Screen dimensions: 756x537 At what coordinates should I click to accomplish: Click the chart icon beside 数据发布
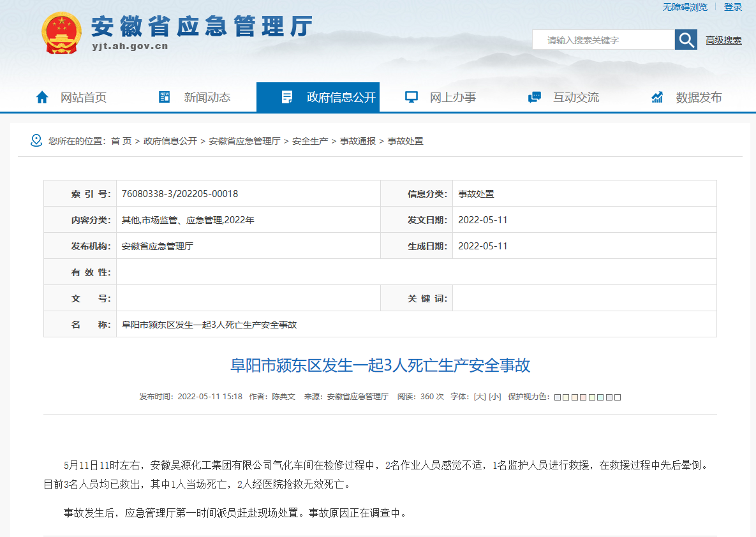pos(657,97)
